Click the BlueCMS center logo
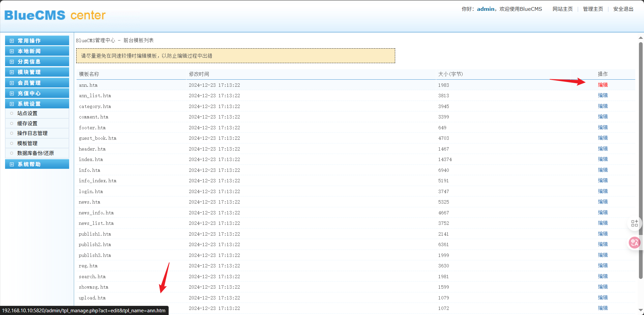Screen dimensions: 644x315 [55, 15]
